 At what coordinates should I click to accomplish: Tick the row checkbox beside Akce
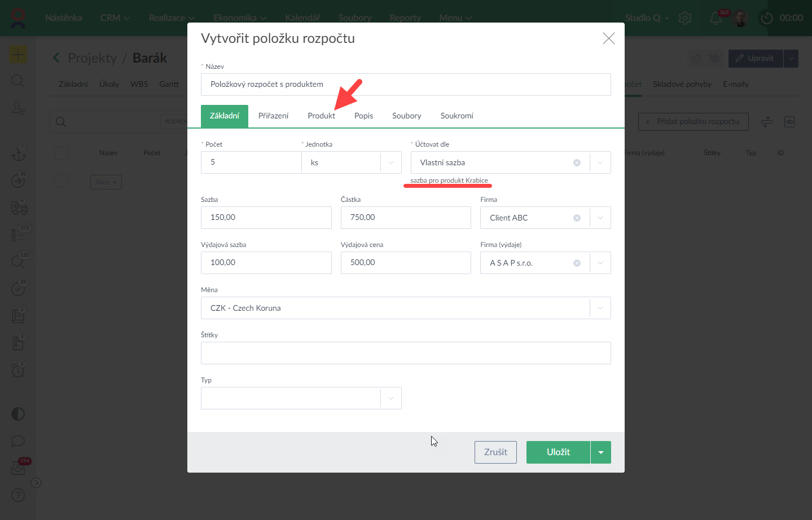(x=61, y=180)
